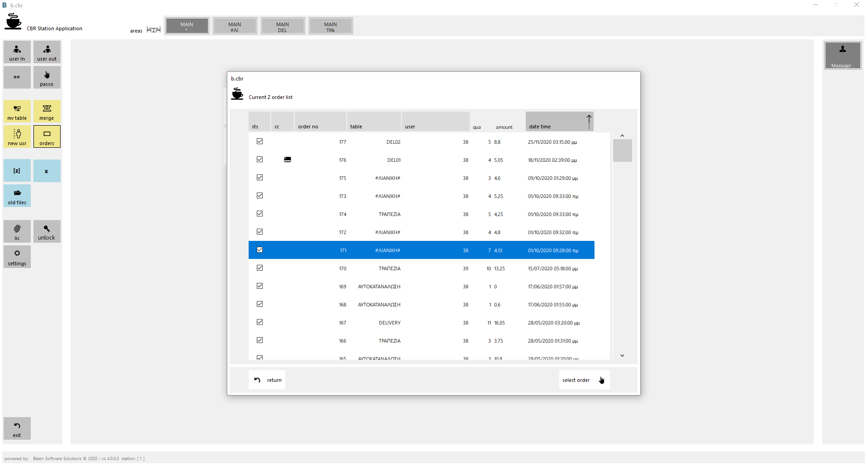
Task: Toggle checkbox for order 167
Action: (259, 322)
